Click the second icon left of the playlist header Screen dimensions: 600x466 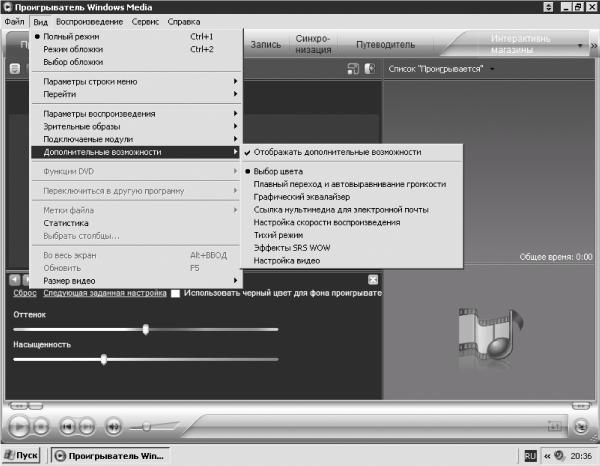(369, 69)
